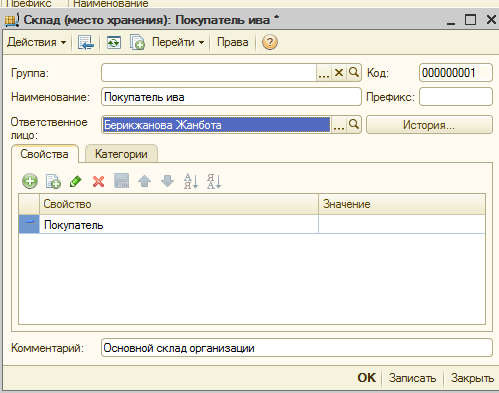Switch to the Категории tab
The height and width of the screenshot is (393, 499).
pyautogui.click(x=121, y=154)
